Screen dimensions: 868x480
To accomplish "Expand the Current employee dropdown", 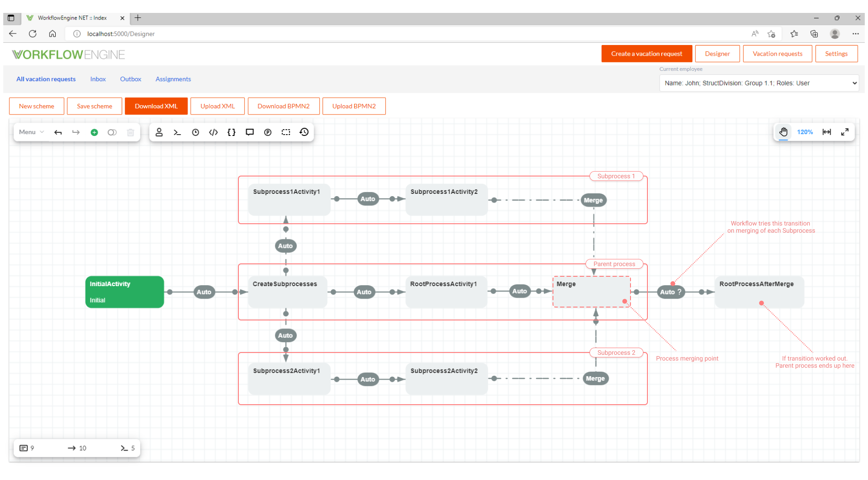I will (759, 83).
